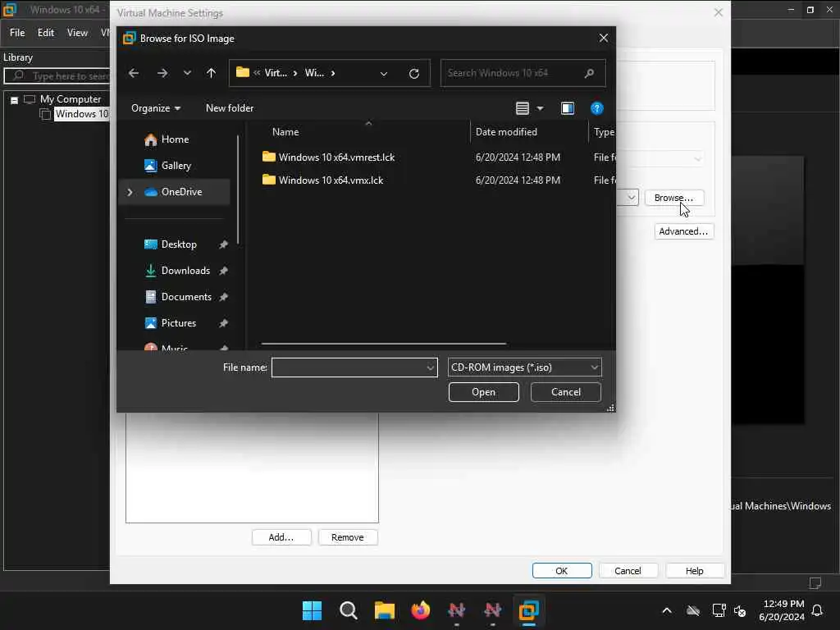840x630 pixels.
Task: Open File Explorer from taskbar
Action: tap(384, 610)
